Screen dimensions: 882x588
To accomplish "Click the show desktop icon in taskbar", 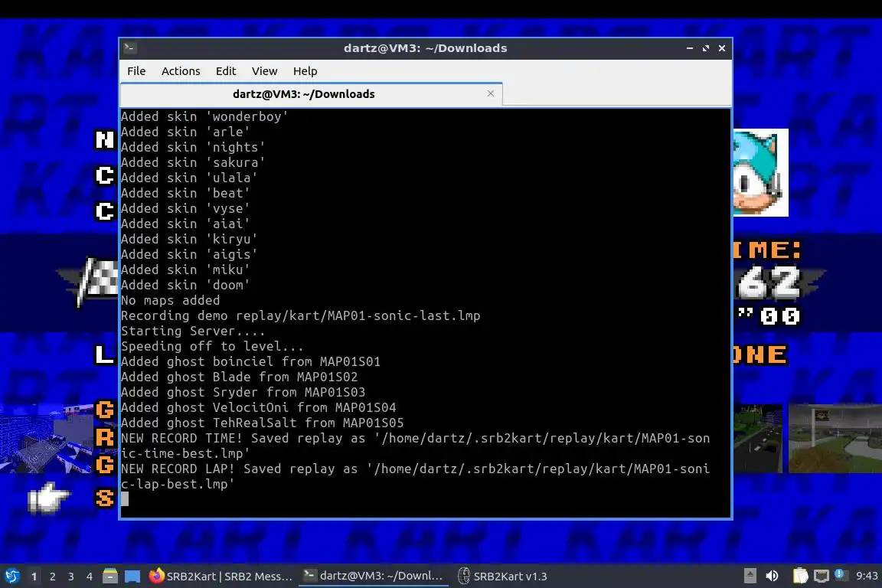I will 132,577.
